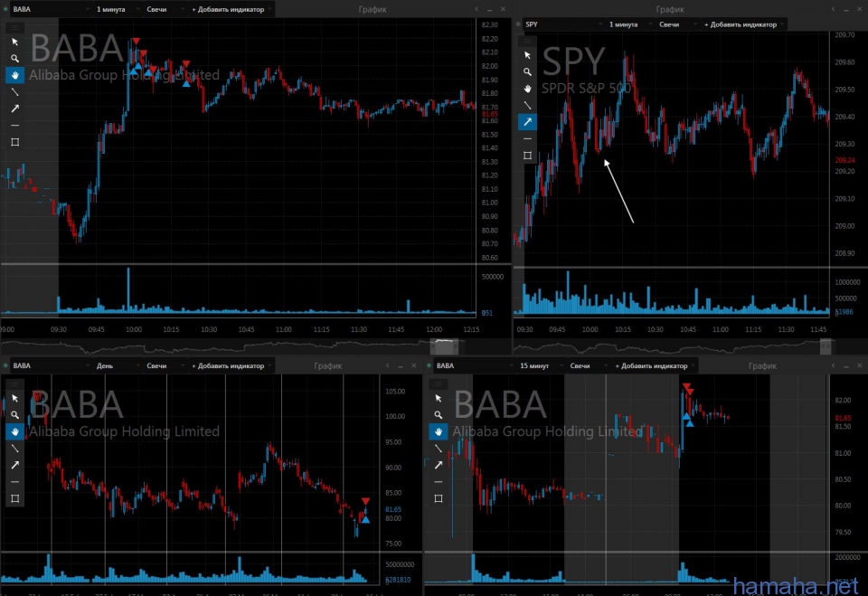The width and height of the screenshot is (868, 596).
Task: Click the 'График' title of BABA daily panel
Action: click(x=328, y=365)
